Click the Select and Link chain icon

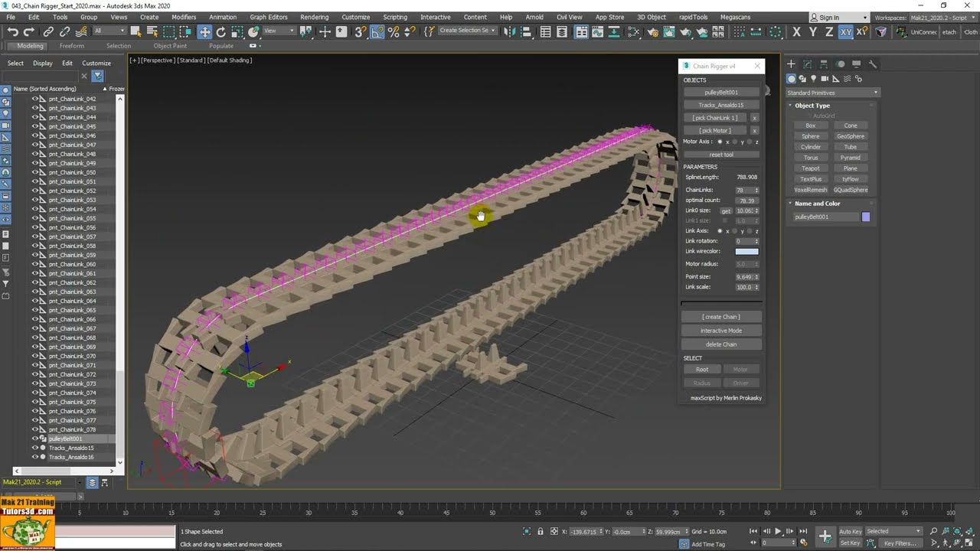(x=48, y=31)
